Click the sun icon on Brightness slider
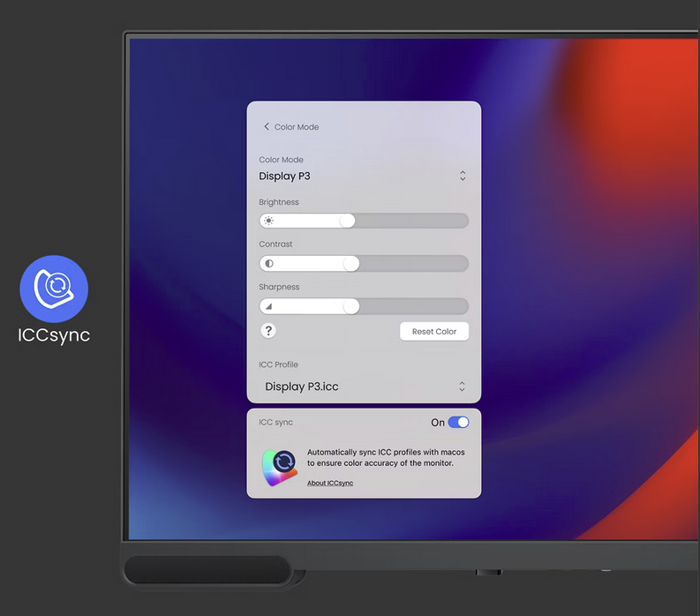Viewport: 700px width, 616px height. (269, 221)
